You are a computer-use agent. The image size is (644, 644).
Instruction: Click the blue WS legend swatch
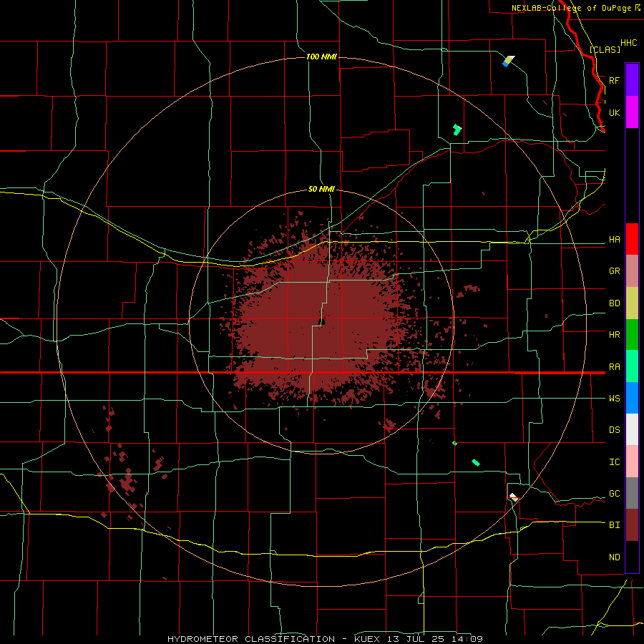tap(632, 398)
